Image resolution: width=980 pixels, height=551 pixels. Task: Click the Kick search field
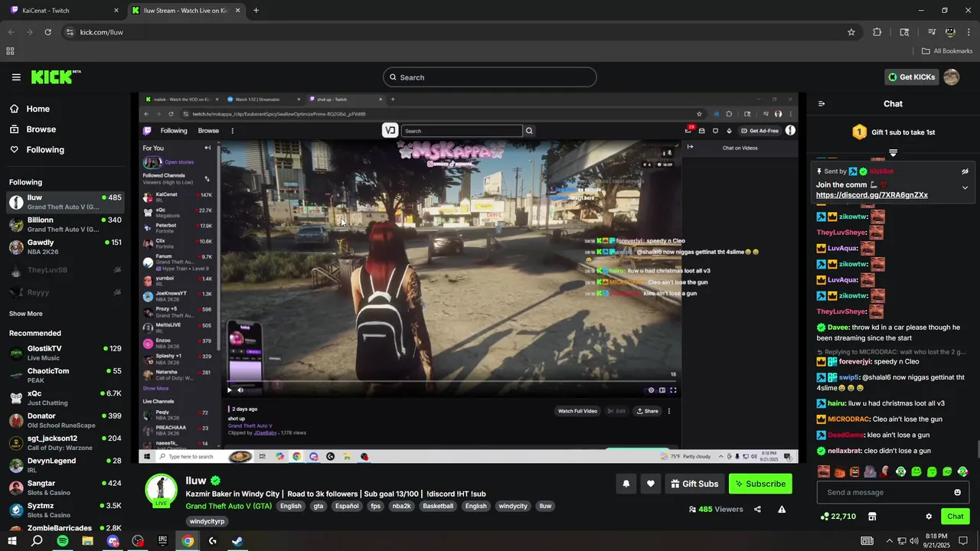490,77
